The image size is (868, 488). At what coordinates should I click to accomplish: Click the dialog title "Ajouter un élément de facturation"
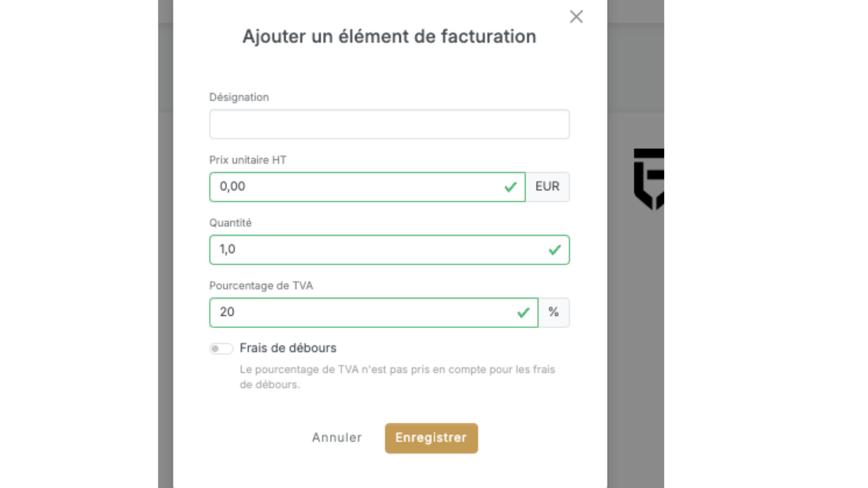(x=389, y=37)
